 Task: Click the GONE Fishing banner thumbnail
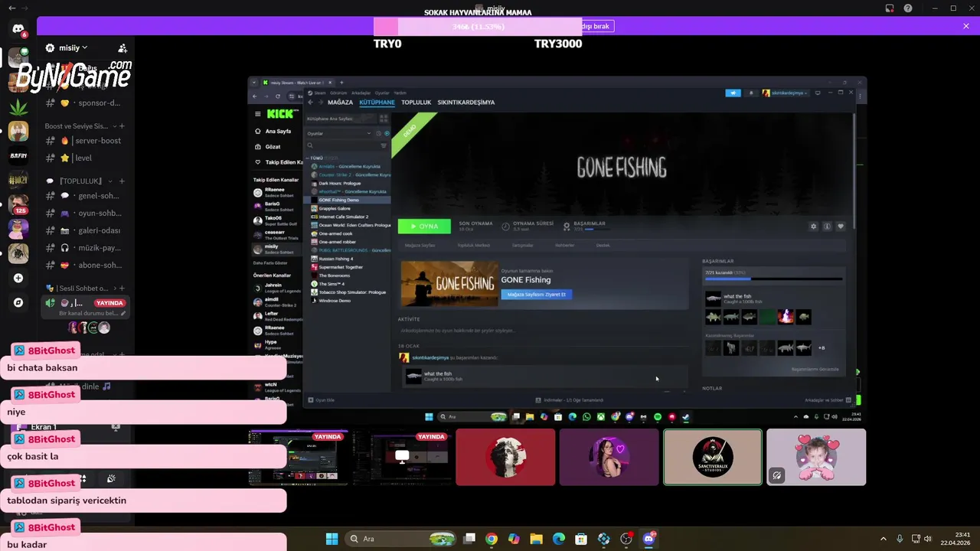click(449, 283)
